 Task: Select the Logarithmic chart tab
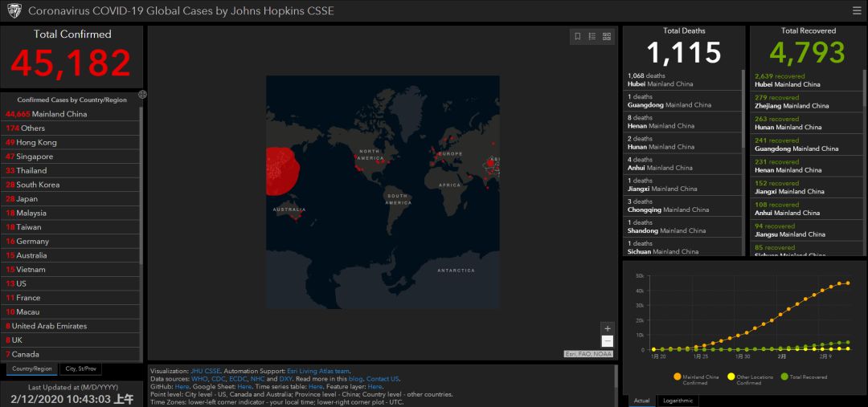[678, 401]
